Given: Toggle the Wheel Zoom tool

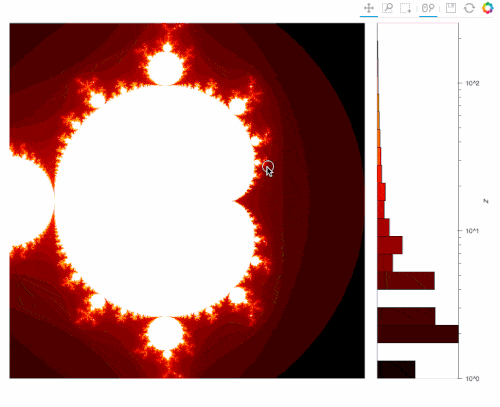Looking at the screenshot, I should pos(428,8).
